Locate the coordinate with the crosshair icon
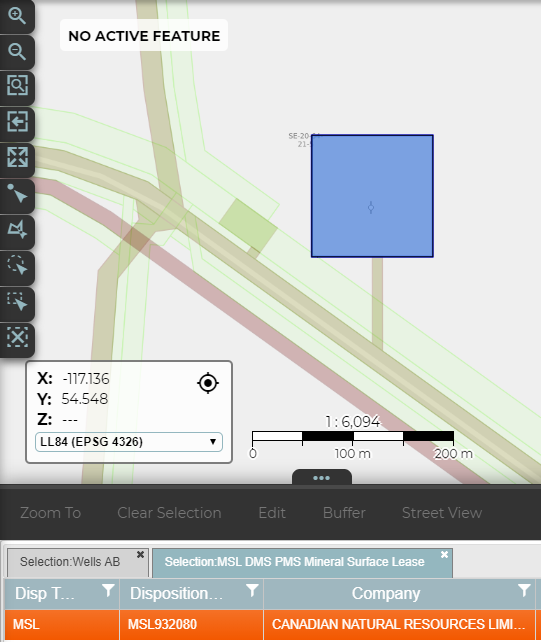Screen dimensions: 541x642 (x=208, y=383)
